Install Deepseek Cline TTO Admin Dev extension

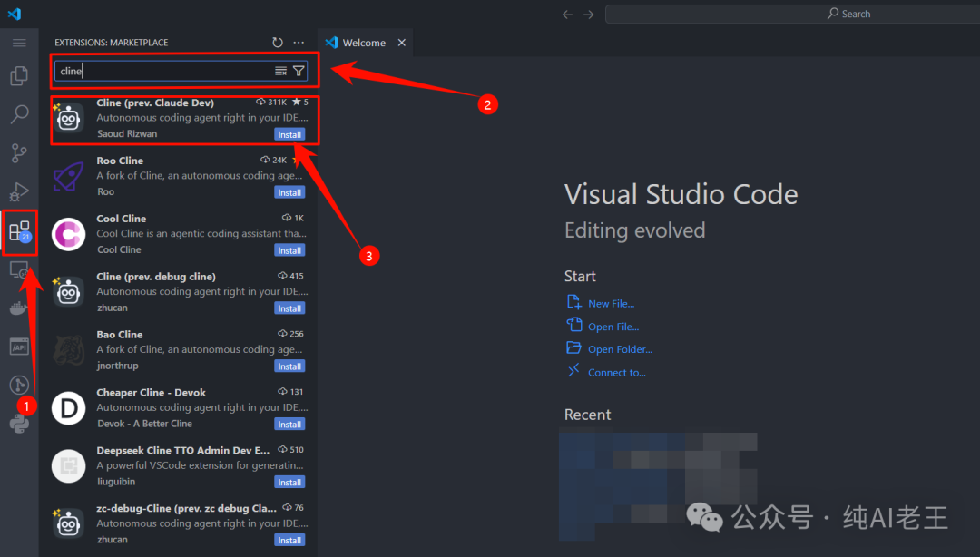(289, 483)
